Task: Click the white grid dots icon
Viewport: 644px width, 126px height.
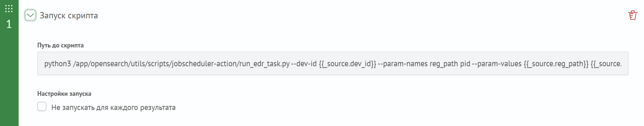Action: click(x=9, y=9)
